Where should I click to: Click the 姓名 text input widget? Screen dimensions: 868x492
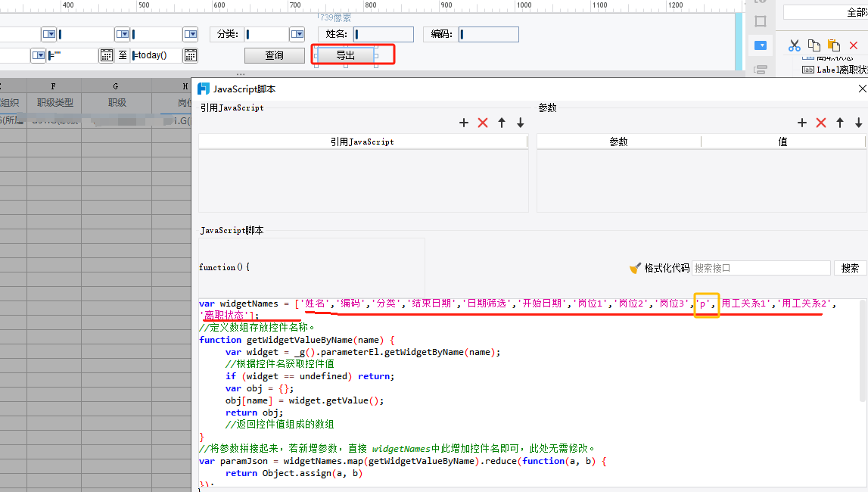[x=384, y=34]
